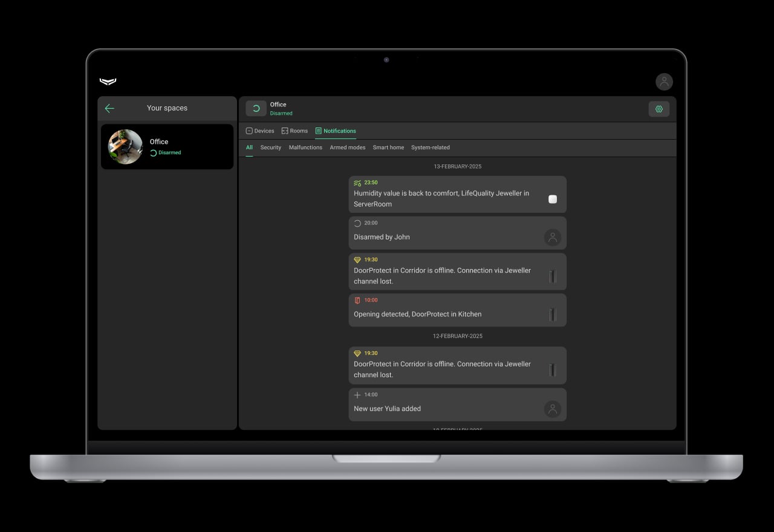Select the red door-opening icon in the Kitchen alert

(357, 300)
